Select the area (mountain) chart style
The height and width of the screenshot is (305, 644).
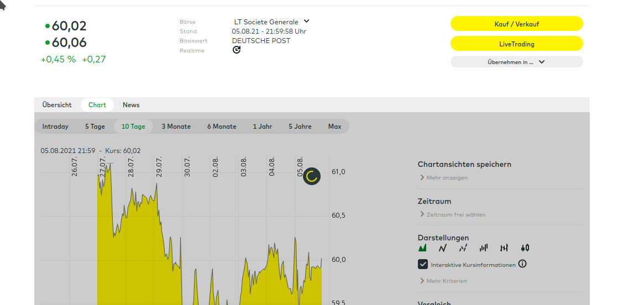point(423,248)
